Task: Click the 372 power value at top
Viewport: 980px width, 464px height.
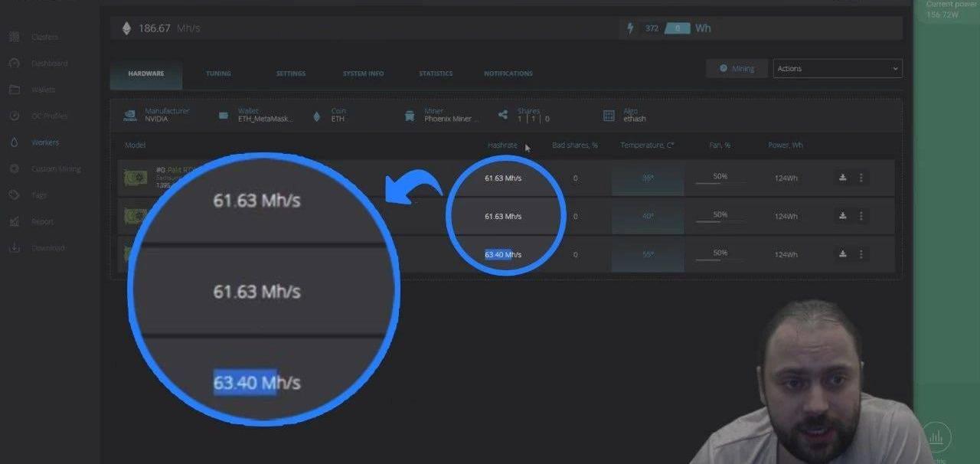Action: 652,28
